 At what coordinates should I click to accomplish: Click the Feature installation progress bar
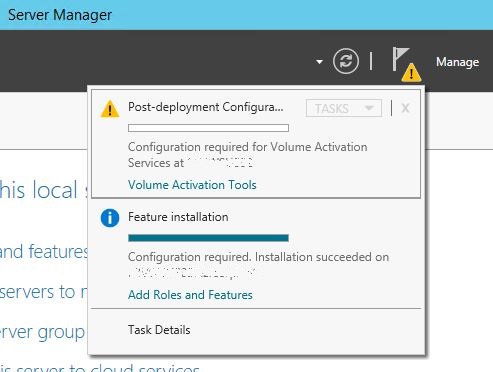pos(208,238)
